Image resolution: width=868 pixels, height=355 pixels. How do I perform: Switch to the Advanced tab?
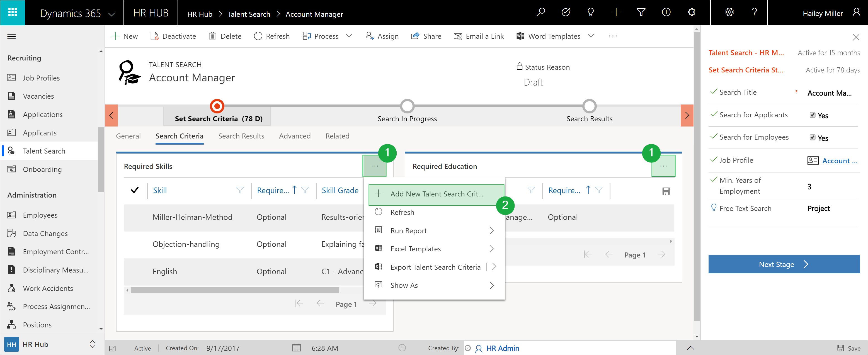(x=295, y=136)
